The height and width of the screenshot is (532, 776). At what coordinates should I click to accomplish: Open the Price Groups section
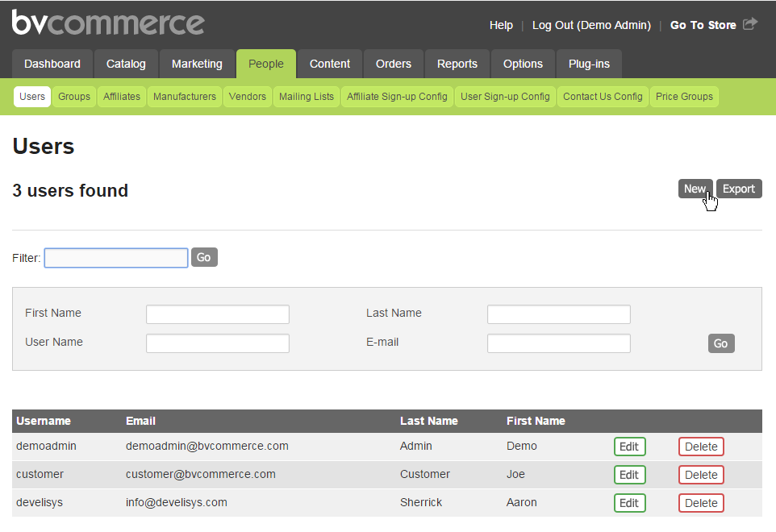click(684, 96)
